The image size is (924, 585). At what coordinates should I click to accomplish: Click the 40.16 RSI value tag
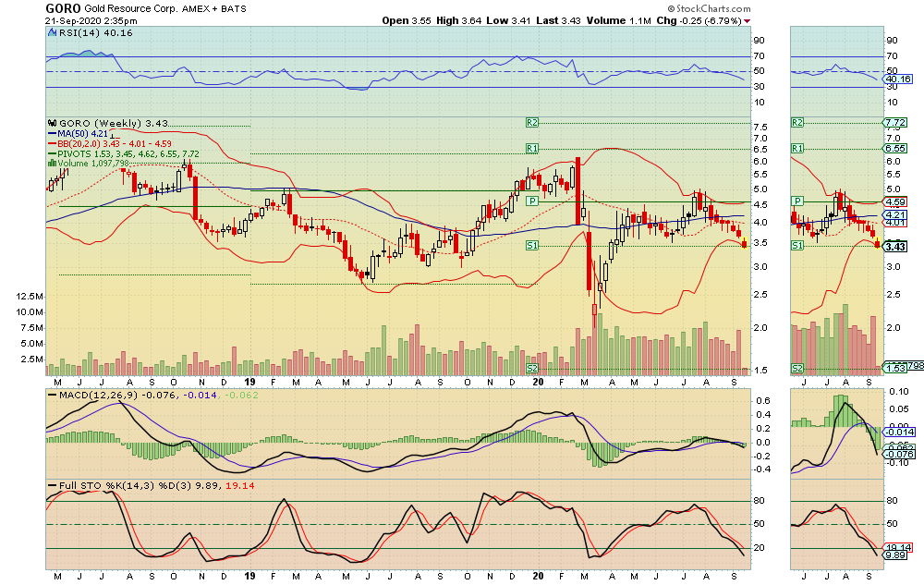pyautogui.click(x=898, y=79)
